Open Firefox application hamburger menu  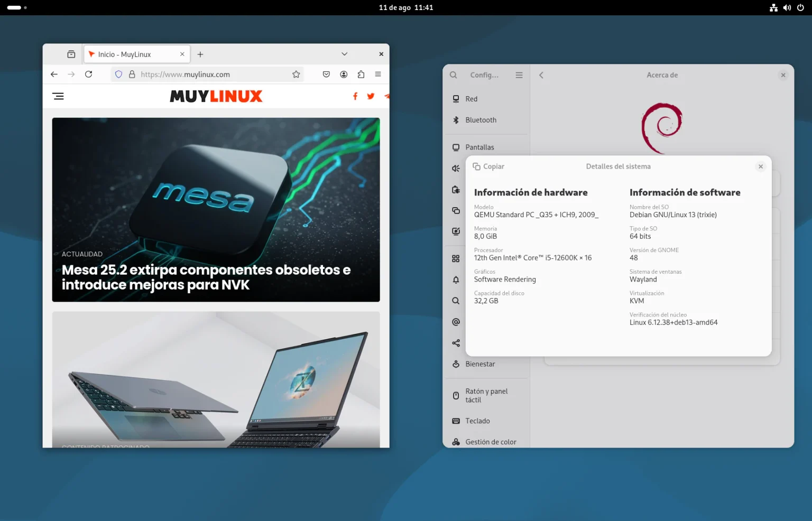click(378, 75)
